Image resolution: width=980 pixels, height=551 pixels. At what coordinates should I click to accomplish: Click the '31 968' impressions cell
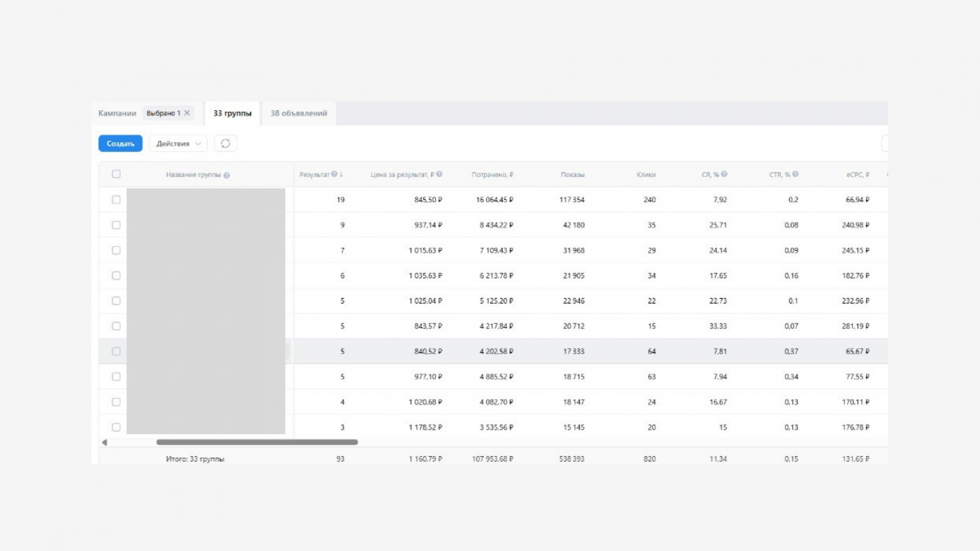click(x=574, y=250)
